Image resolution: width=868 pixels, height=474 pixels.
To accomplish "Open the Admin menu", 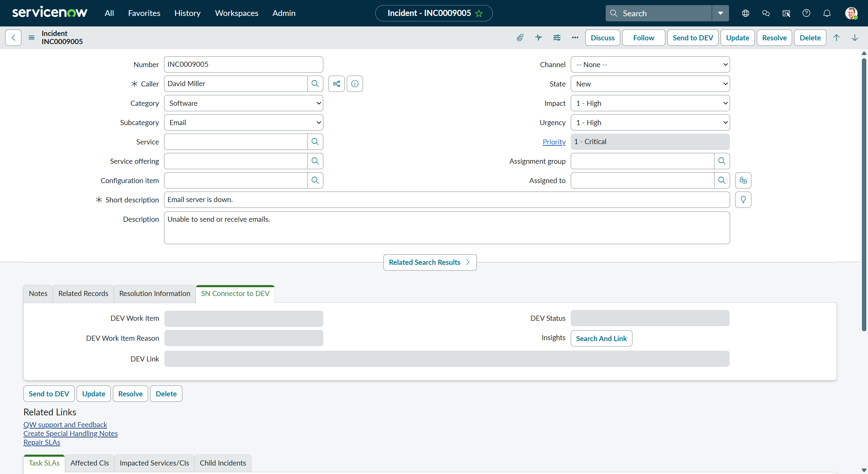I will 284,13.
